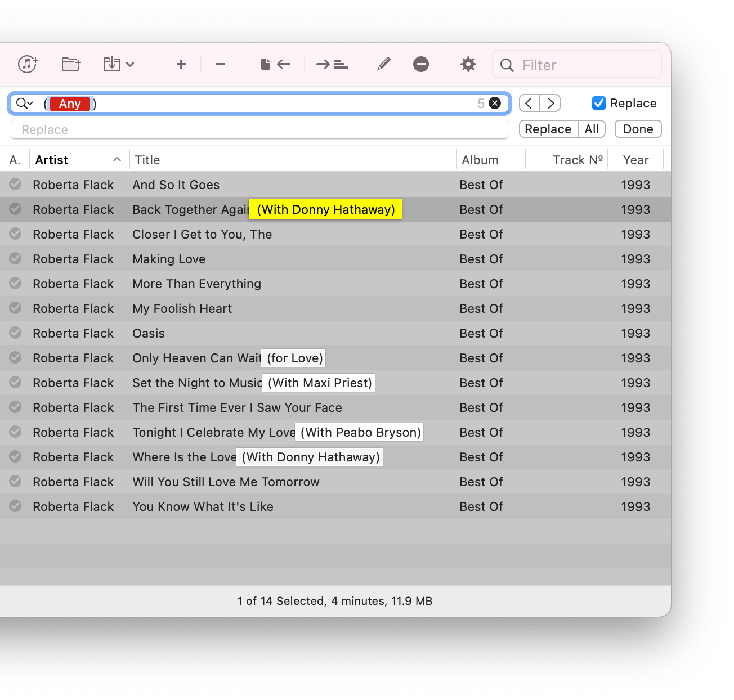This screenshot has height=700, width=734.
Task: Click Done to finish replacing
Action: pos(637,129)
